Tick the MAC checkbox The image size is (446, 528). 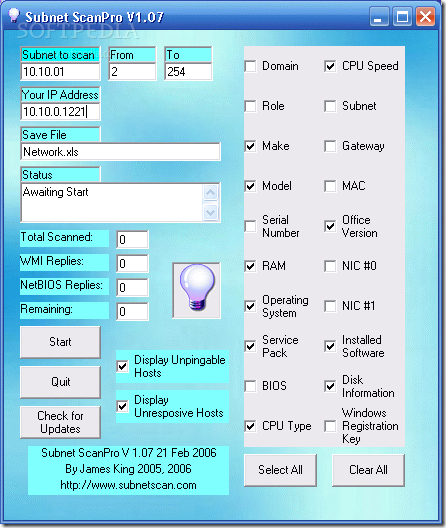pos(330,186)
